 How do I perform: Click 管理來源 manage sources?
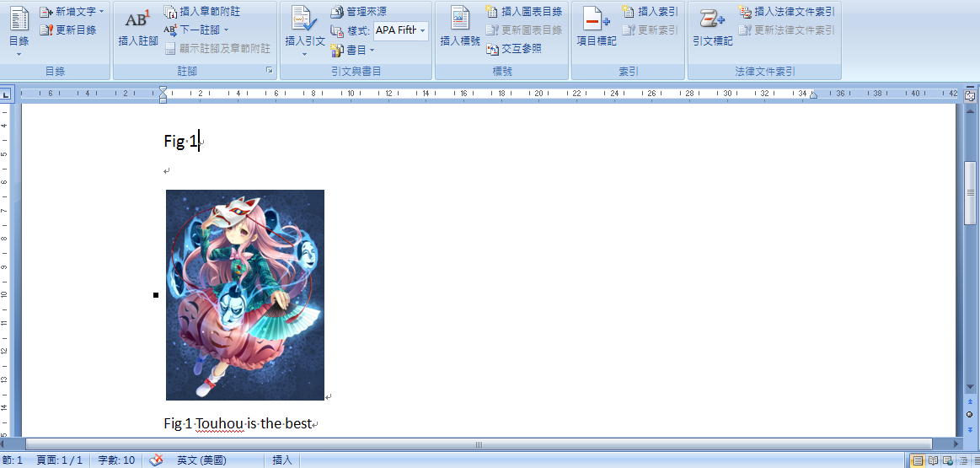(x=358, y=11)
